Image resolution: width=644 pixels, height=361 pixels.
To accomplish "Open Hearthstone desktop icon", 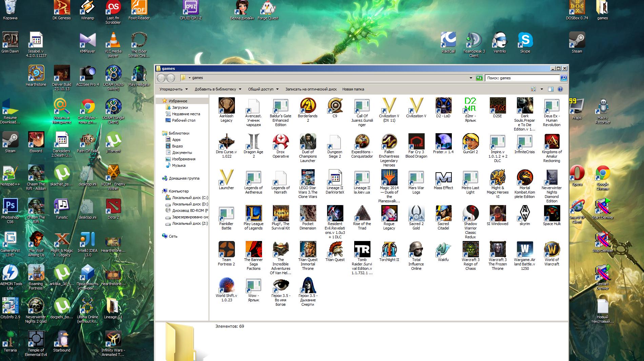I will point(36,76).
